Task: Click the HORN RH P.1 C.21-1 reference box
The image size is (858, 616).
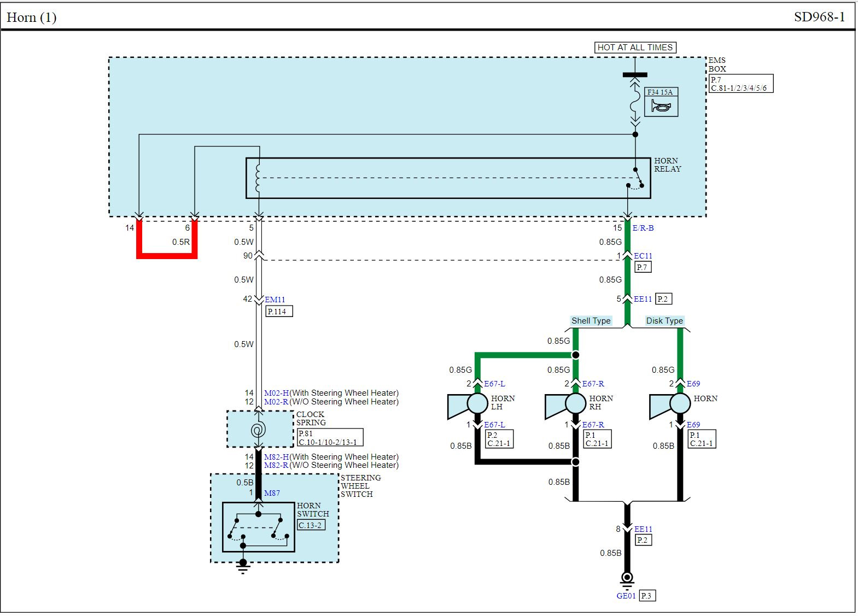Action: (x=597, y=439)
